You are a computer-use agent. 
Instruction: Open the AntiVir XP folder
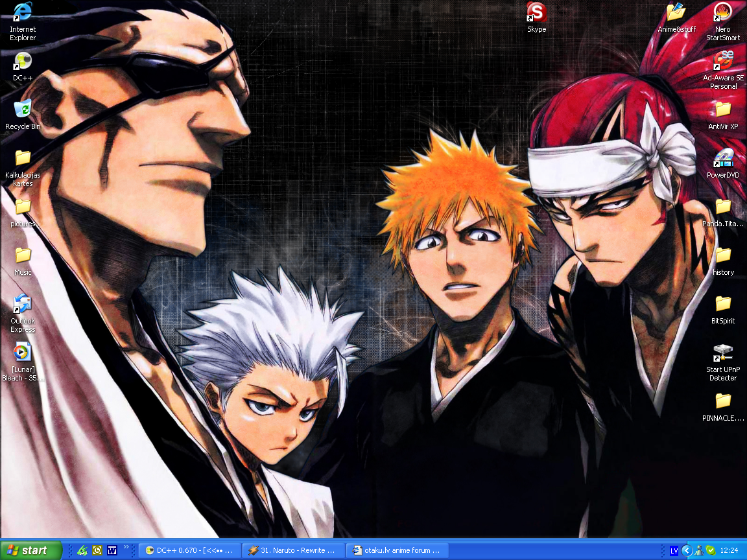click(x=723, y=116)
